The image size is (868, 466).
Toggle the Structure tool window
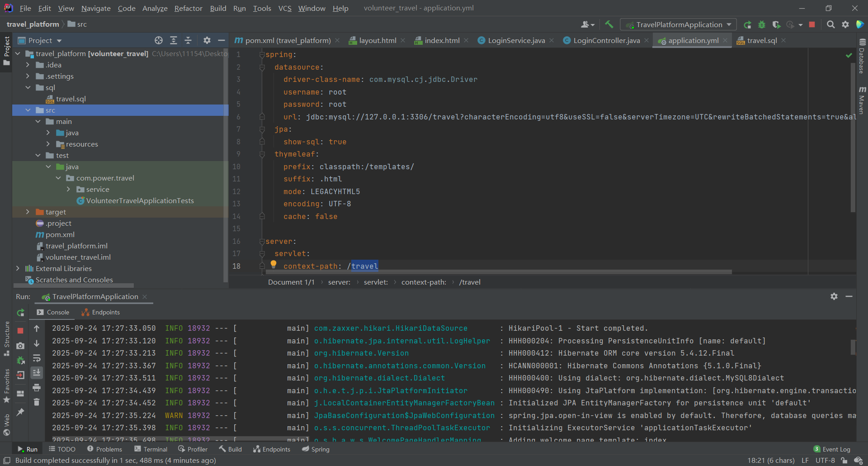pos(6,338)
